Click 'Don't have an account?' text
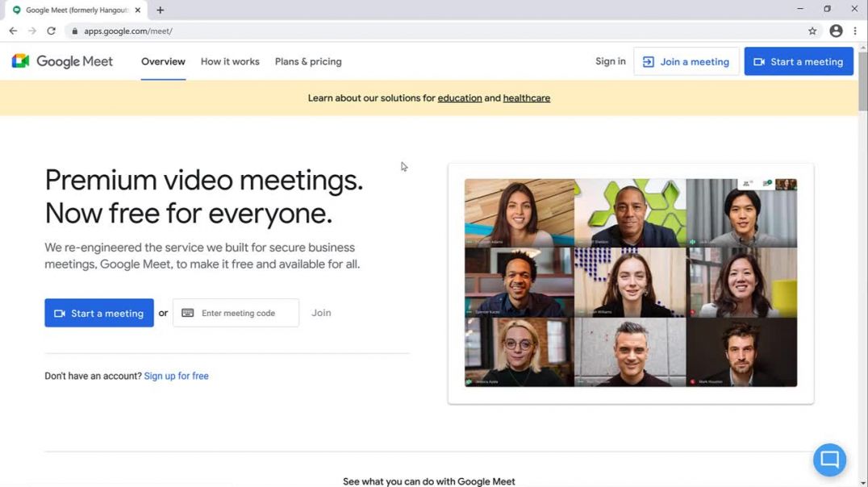 coord(93,376)
